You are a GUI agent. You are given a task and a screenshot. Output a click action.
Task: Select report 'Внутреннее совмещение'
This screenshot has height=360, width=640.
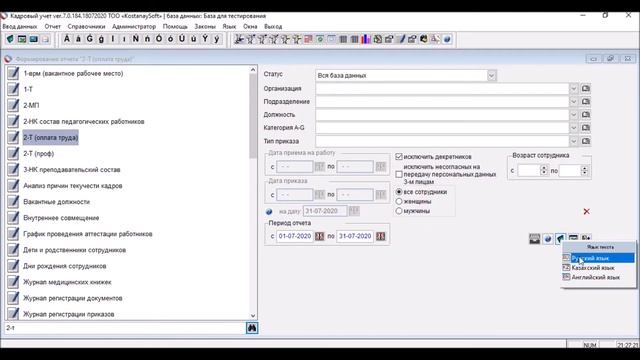click(61, 218)
